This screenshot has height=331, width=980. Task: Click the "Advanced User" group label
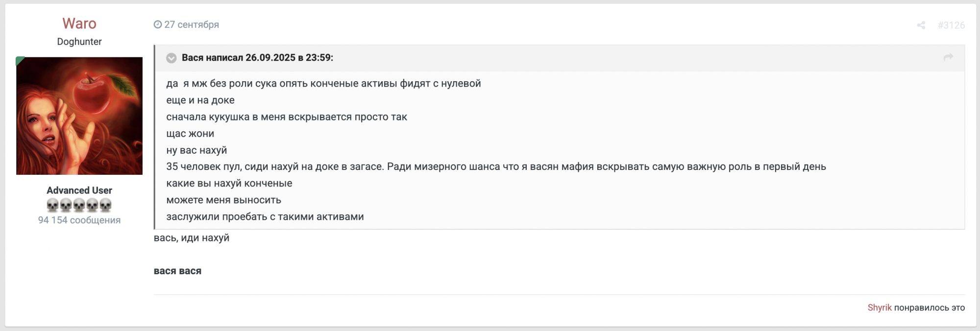pos(79,190)
